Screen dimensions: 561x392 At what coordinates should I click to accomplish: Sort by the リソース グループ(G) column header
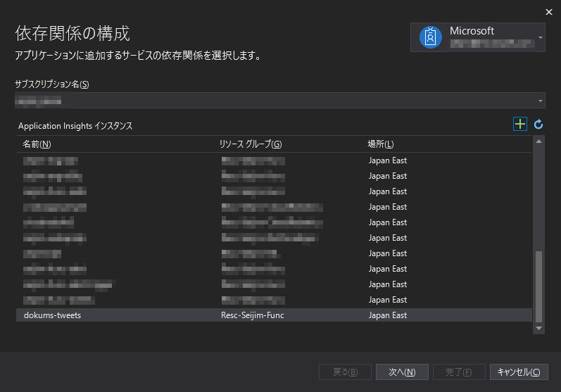pyautogui.click(x=251, y=144)
